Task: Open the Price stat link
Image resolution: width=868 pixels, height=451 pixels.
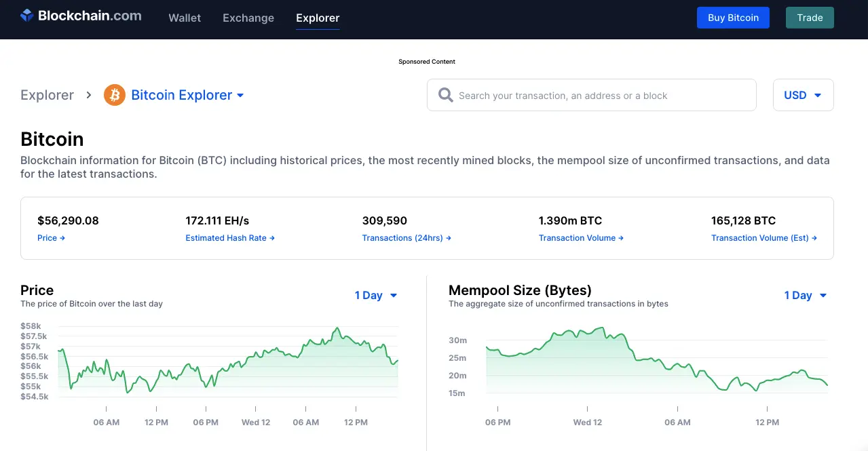Action: click(51, 238)
